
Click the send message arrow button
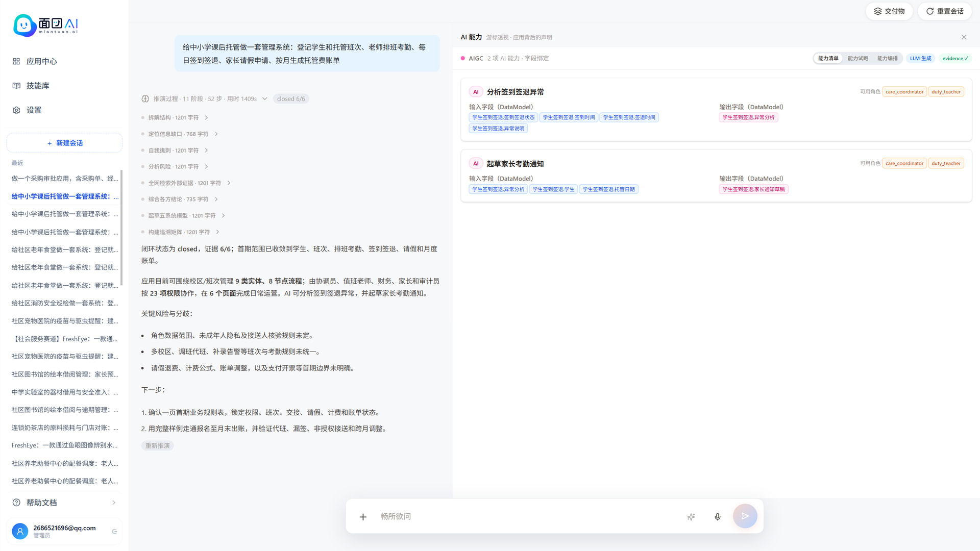click(745, 516)
